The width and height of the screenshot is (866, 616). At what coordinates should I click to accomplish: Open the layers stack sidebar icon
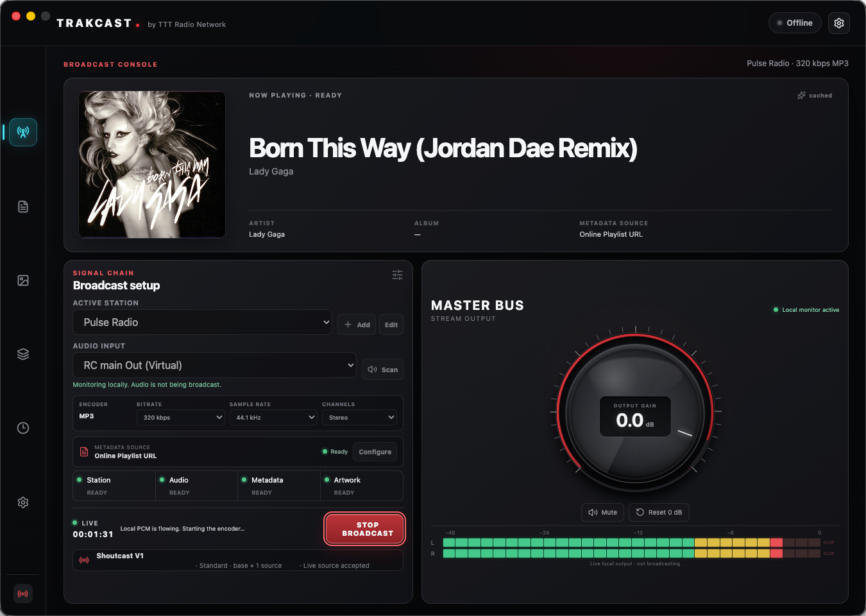coord(23,354)
